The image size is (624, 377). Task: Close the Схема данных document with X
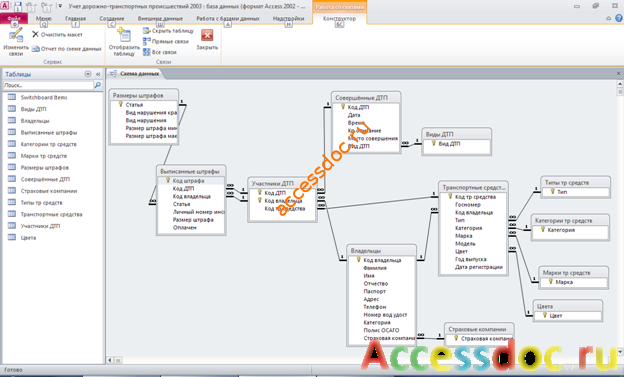pyautogui.click(x=618, y=73)
